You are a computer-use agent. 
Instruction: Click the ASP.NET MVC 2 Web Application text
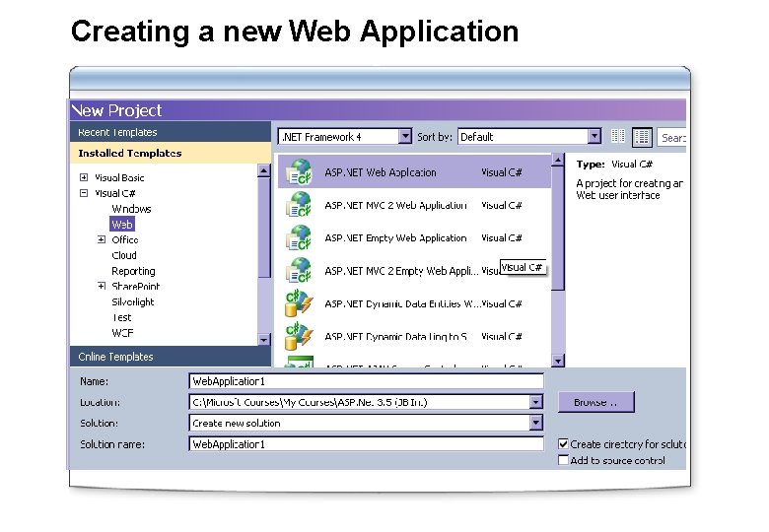point(395,205)
